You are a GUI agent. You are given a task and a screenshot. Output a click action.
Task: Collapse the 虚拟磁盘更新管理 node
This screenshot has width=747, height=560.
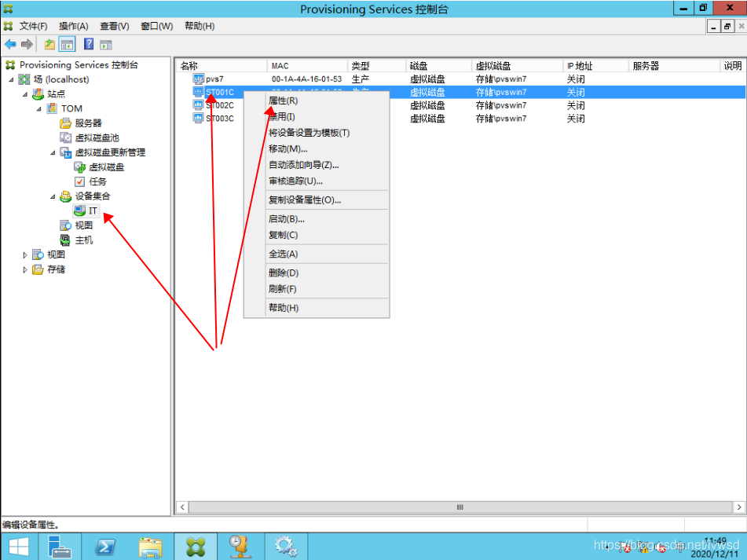(x=53, y=152)
